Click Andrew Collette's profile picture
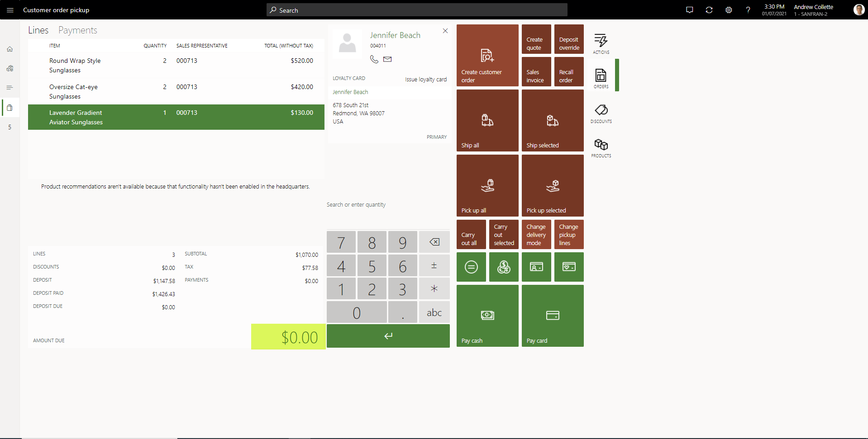Image resolution: width=868 pixels, height=439 pixels. click(858, 10)
